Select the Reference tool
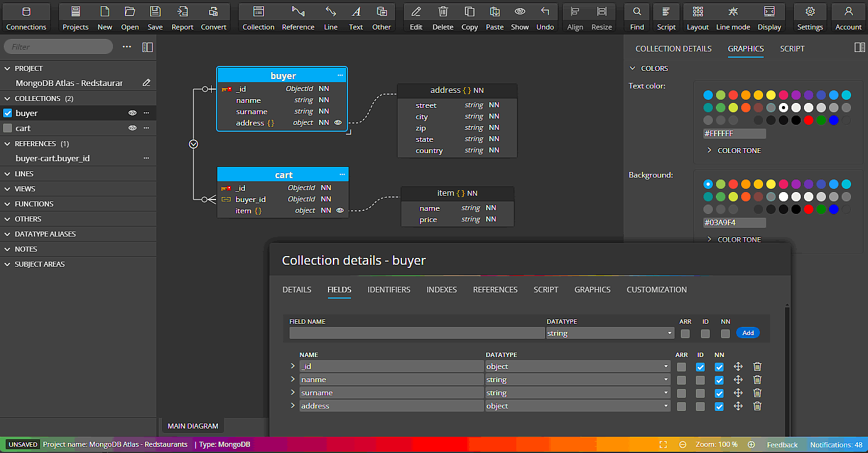Screen dimensions: 868x453 pos(298,18)
